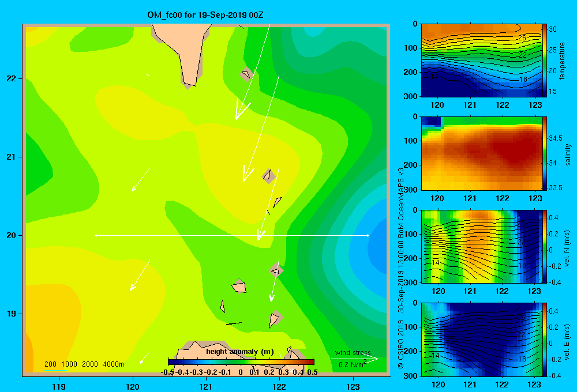The image size is (577, 392).
Task: Click the vel. E color scale bar
Action: [x=545, y=340]
